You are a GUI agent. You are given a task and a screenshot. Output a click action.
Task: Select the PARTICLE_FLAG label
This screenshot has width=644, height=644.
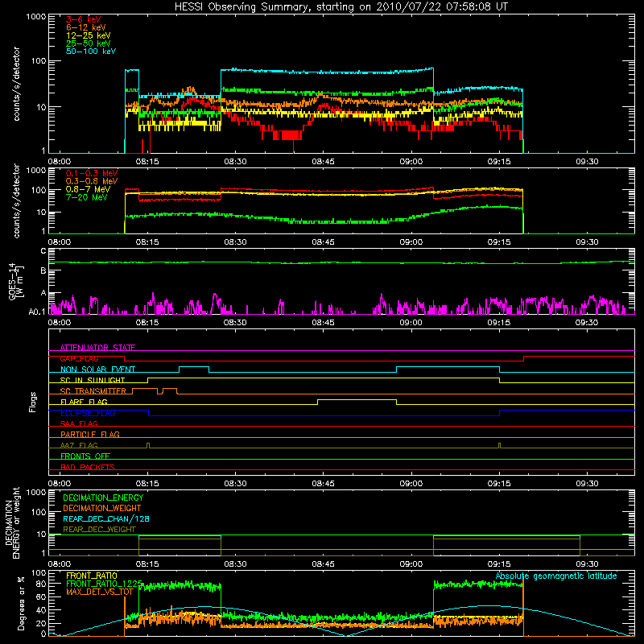(x=90, y=434)
